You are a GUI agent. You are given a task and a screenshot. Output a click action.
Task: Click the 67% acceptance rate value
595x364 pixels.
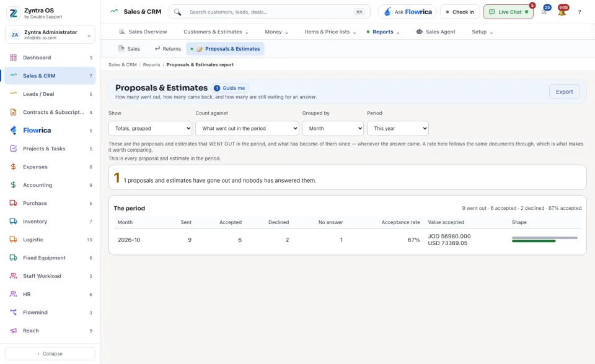[413, 240]
